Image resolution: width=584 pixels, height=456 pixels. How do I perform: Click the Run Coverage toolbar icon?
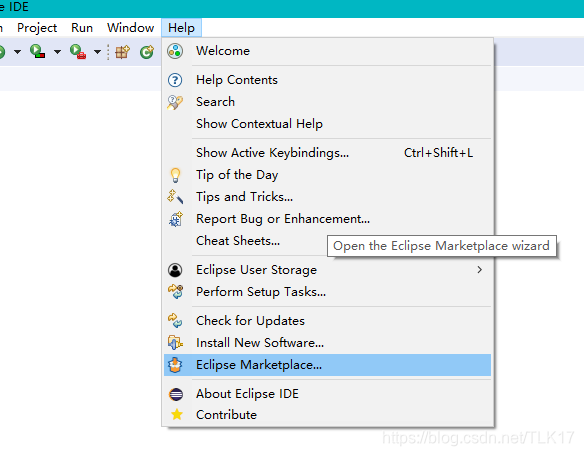tap(38, 51)
